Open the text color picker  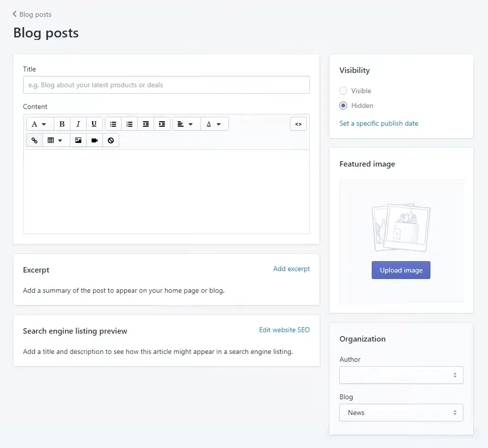coord(214,124)
